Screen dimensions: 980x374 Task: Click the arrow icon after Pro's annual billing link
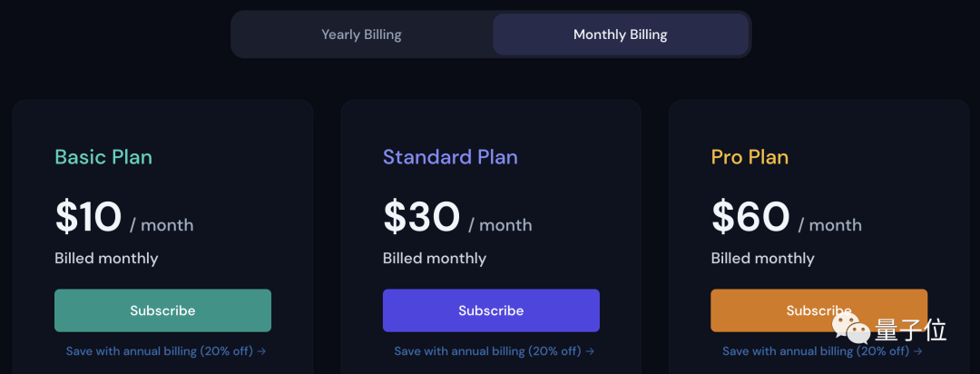coord(918,350)
